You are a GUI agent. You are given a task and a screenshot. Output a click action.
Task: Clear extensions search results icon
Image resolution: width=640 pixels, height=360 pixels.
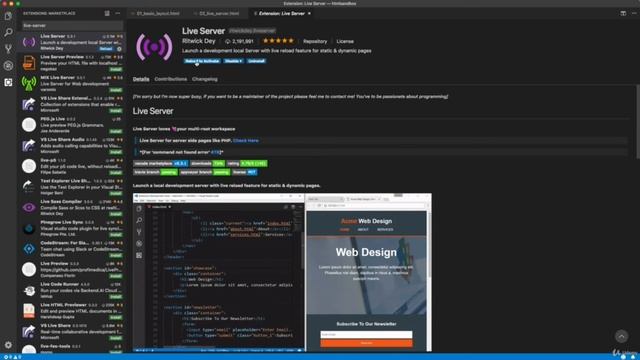(107, 13)
